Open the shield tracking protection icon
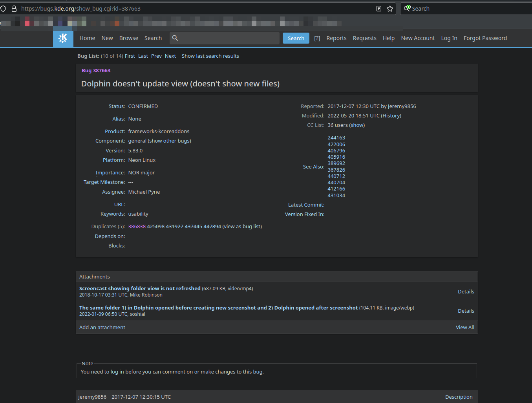 [4, 9]
